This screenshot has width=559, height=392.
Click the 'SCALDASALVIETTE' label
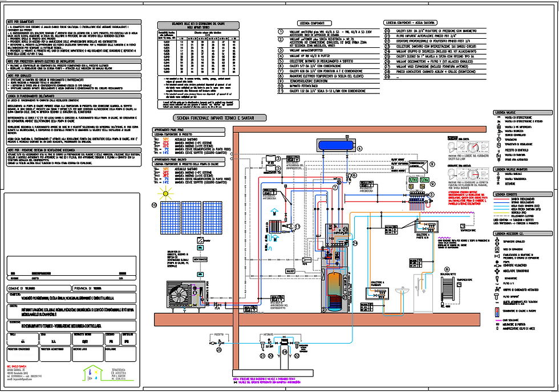(448, 274)
